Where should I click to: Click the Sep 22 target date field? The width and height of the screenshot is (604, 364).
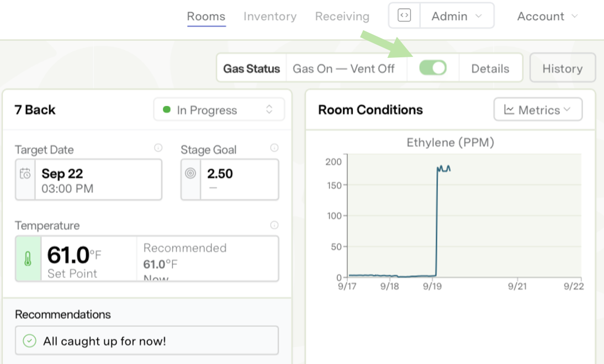click(x=98, y=180)
